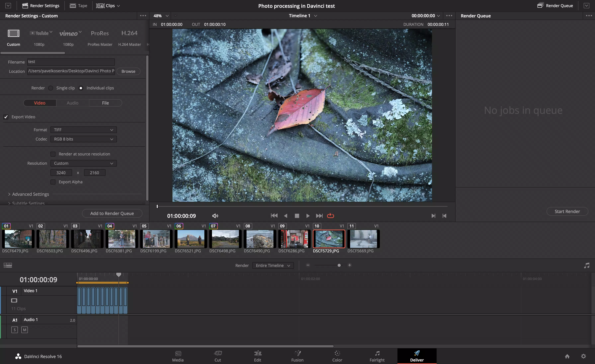The height and width of the screenshot is (364, 595).
Task: Open the Format TIFF dropdown
Action: pos(83,130)
